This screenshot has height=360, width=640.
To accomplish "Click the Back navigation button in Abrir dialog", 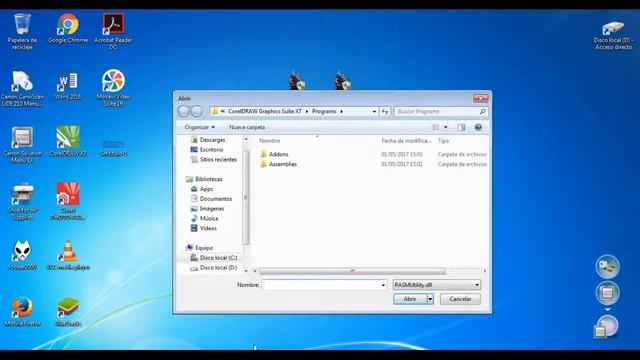I will point(183,111).
